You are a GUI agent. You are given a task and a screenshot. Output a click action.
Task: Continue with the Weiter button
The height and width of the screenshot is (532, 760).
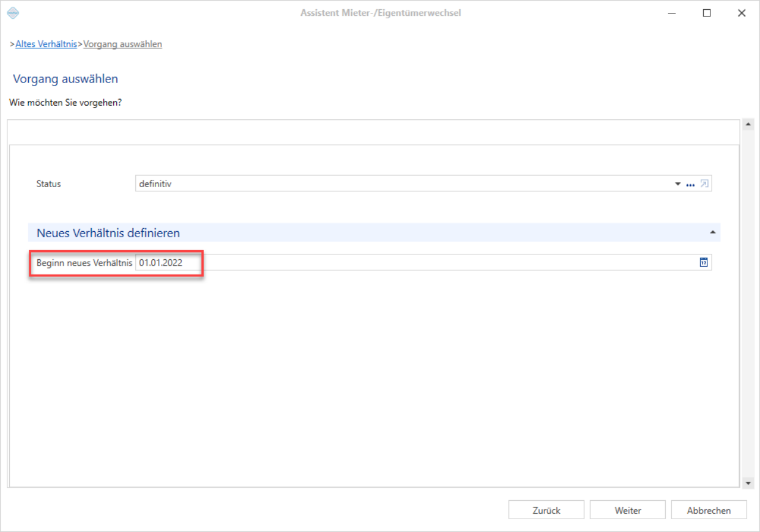click(x=627, y=510)
